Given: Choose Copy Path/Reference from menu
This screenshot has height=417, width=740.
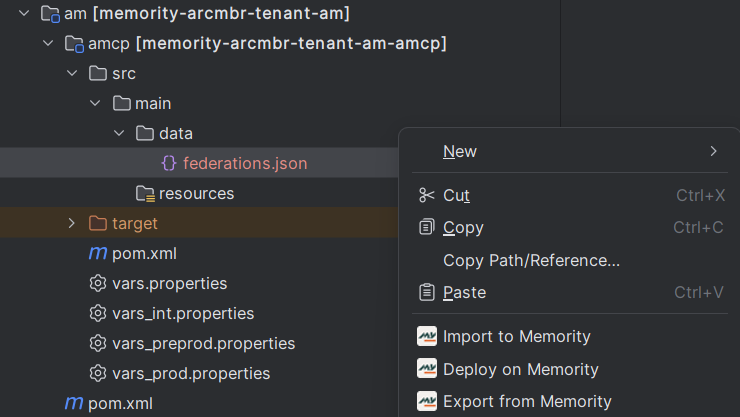Looking at the screenshot, I should [531, 260].
